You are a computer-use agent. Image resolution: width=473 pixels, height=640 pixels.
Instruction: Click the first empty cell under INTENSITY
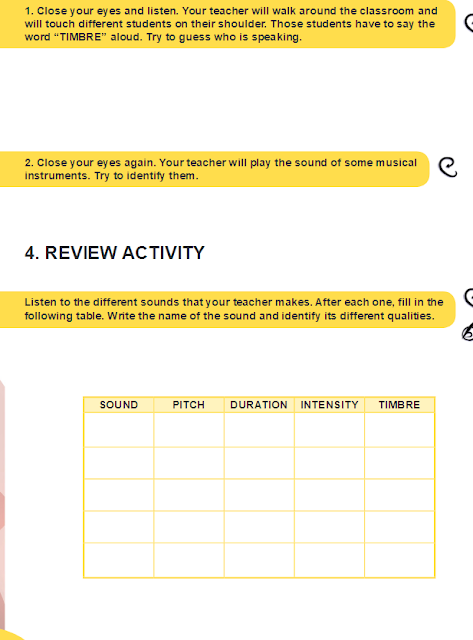pyautogui.click(x=329, y=430)
